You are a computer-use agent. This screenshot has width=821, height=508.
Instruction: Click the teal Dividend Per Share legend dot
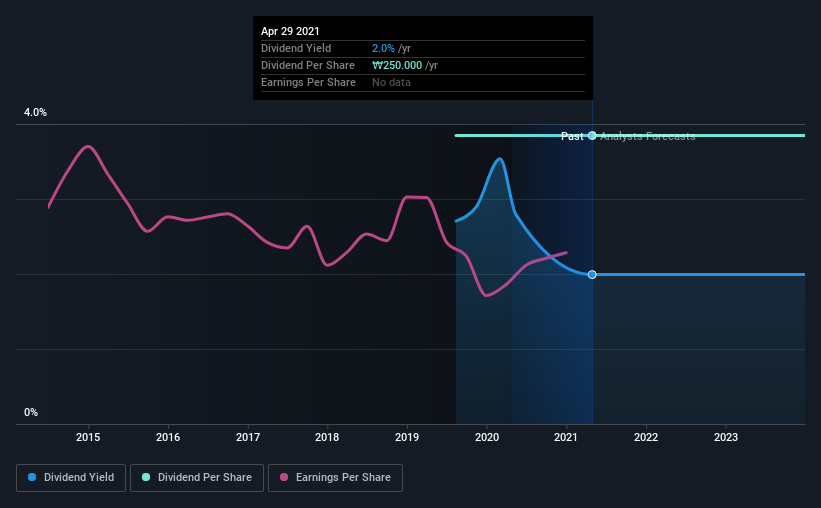[x=146, y=477]
